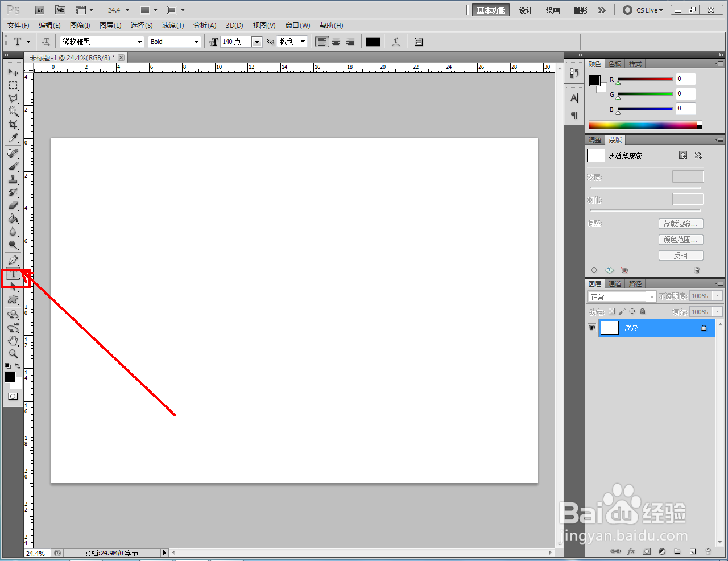Toggle visibility of the 背景 layer
Screen dimensions: 728x561
(592, 328)
